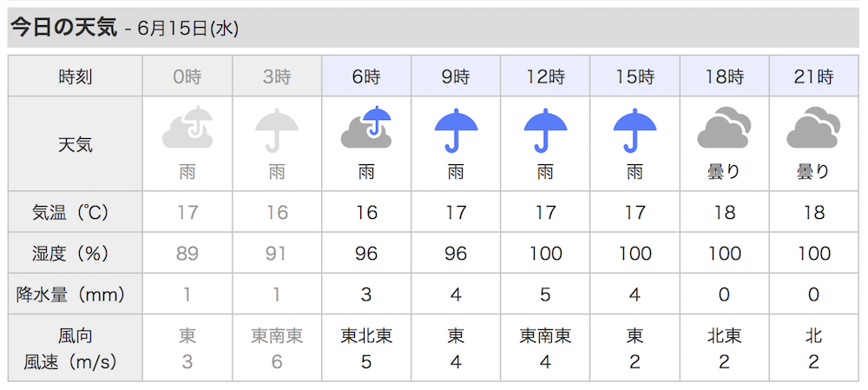The width and height of the screenshot is (868, 390).
Task: Click the 東北東 wind direction at 6時
Action: [366, 335]
